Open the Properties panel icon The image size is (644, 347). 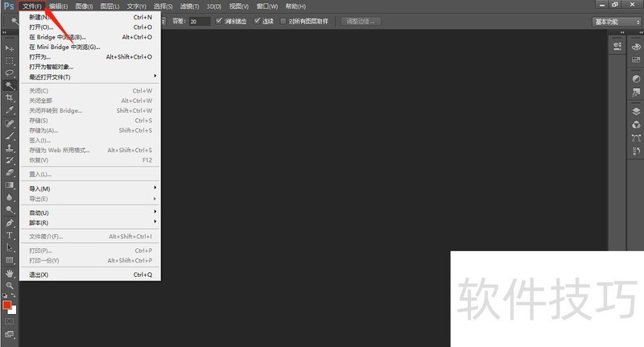[x=617, y=46]
